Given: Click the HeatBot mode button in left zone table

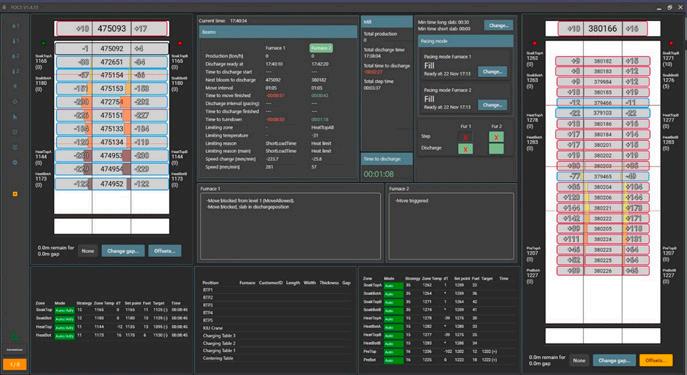Looking at the screenshot, I should pos(64,336).
